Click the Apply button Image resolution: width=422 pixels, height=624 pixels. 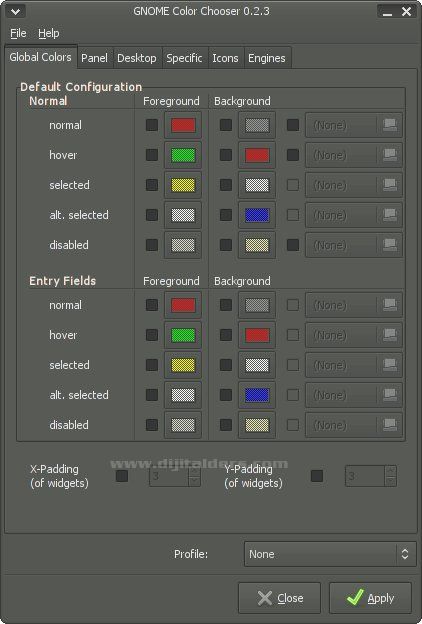[370, 598]
